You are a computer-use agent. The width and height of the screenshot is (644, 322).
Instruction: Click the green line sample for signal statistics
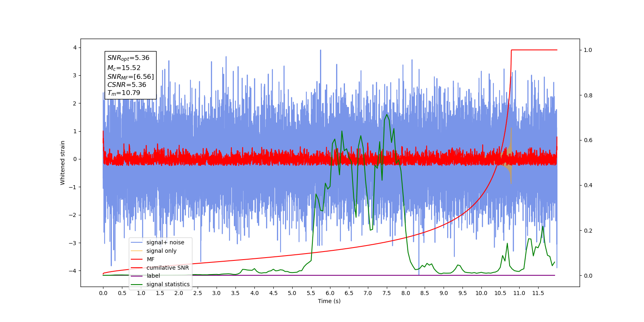point(137,284)
